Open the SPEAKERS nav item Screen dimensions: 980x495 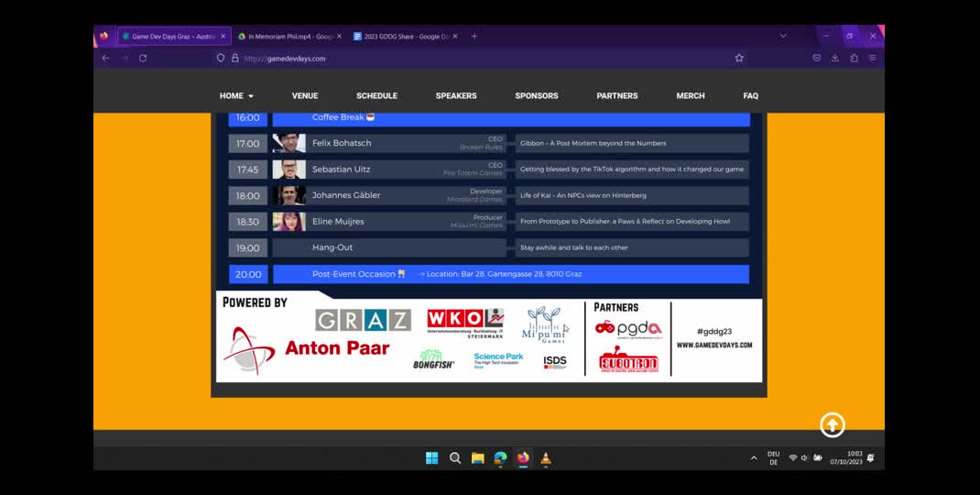456,95
